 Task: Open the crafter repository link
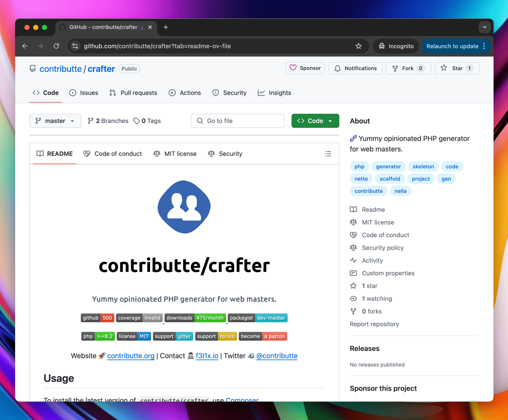coord(101,69)
